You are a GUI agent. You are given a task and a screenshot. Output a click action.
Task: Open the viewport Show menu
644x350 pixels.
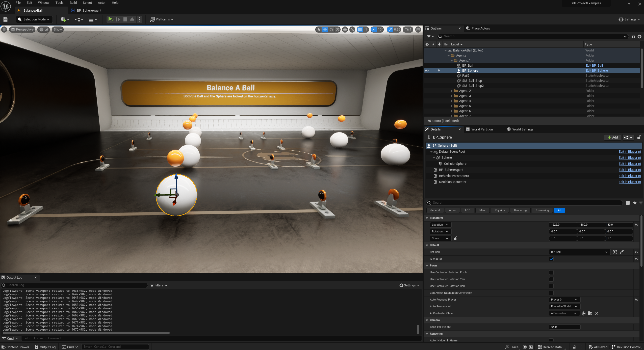pyautogui.click(x=58, y=30)
